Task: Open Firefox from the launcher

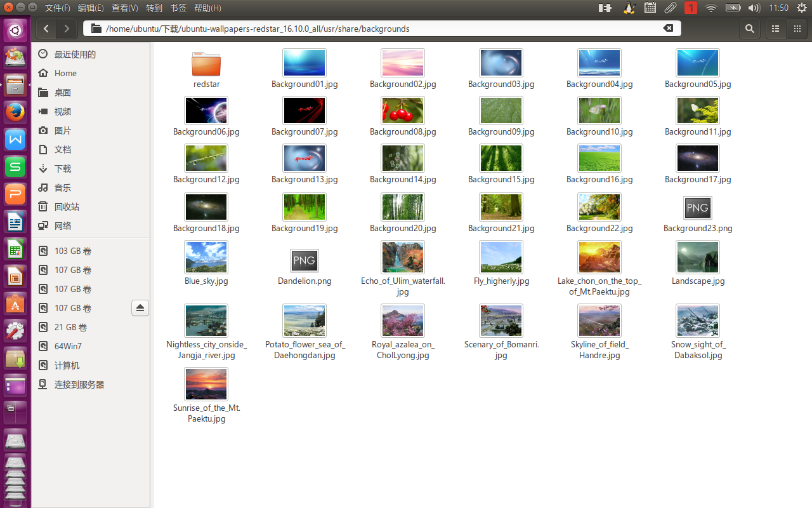Action: coord(15,112)
